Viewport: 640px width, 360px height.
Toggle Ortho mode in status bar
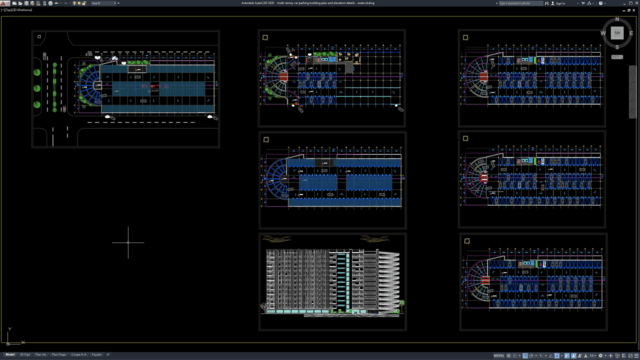tap(525, 356)
